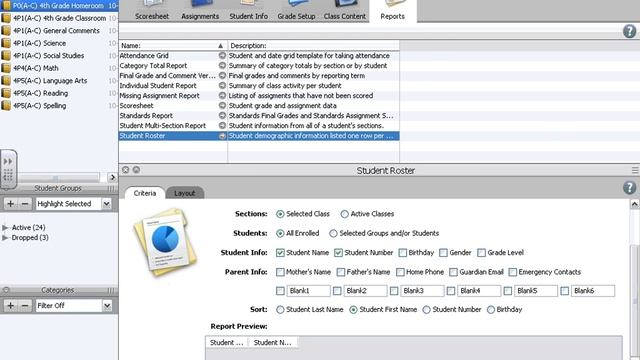
Task: Click the help icon above report list
Action: [x=629, y=31]
